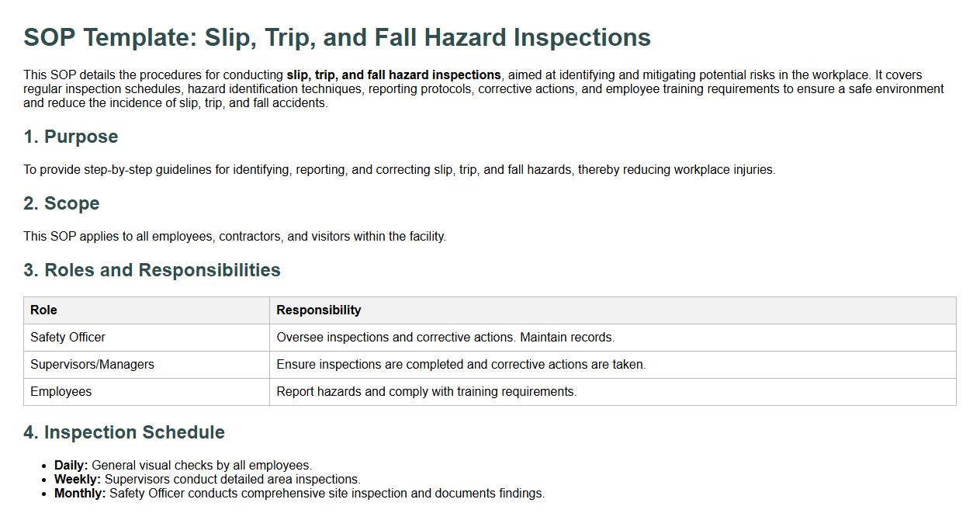Screen dimensions: 980x520
Task: Click the "Report hazards and comply" cell
Action: click(x=426, y=392)
